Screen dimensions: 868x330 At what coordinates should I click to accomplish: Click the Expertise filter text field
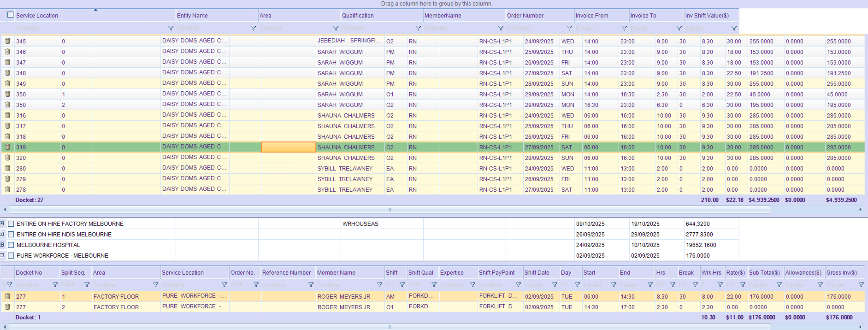point(453,285)
